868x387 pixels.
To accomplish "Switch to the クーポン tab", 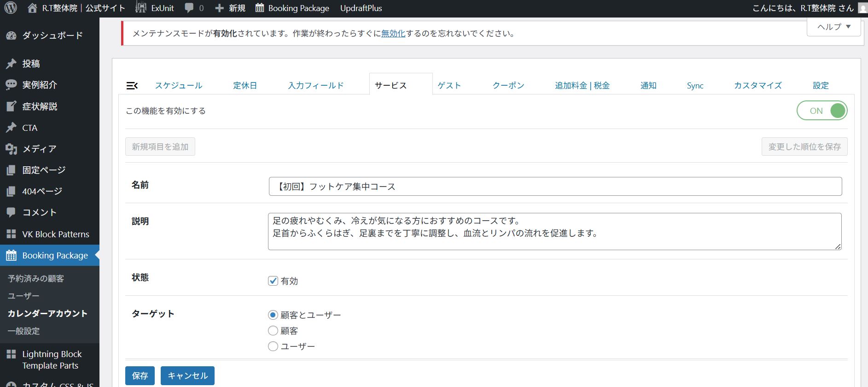I will coord(508,86).
